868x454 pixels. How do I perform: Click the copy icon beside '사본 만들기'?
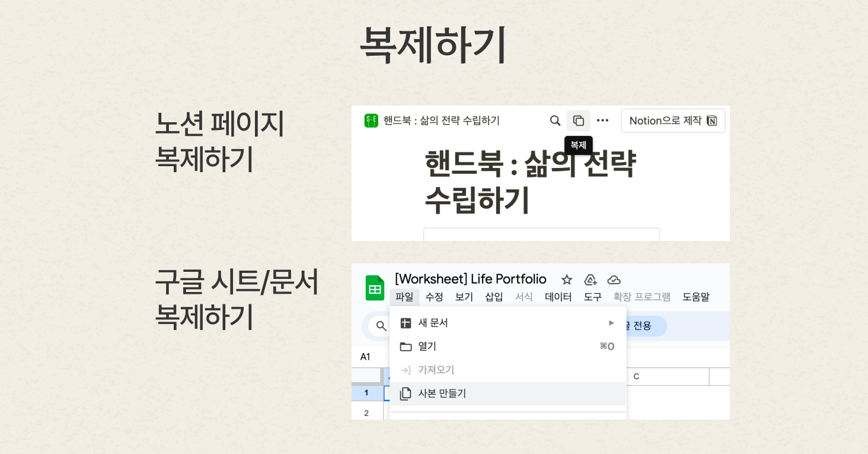pos(406,393)
